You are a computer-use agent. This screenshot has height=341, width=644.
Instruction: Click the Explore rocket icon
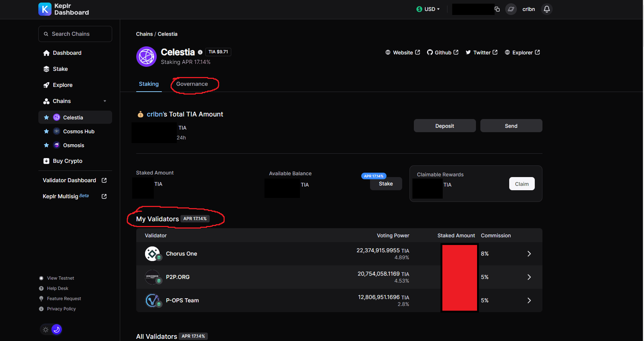pos(46,85)
